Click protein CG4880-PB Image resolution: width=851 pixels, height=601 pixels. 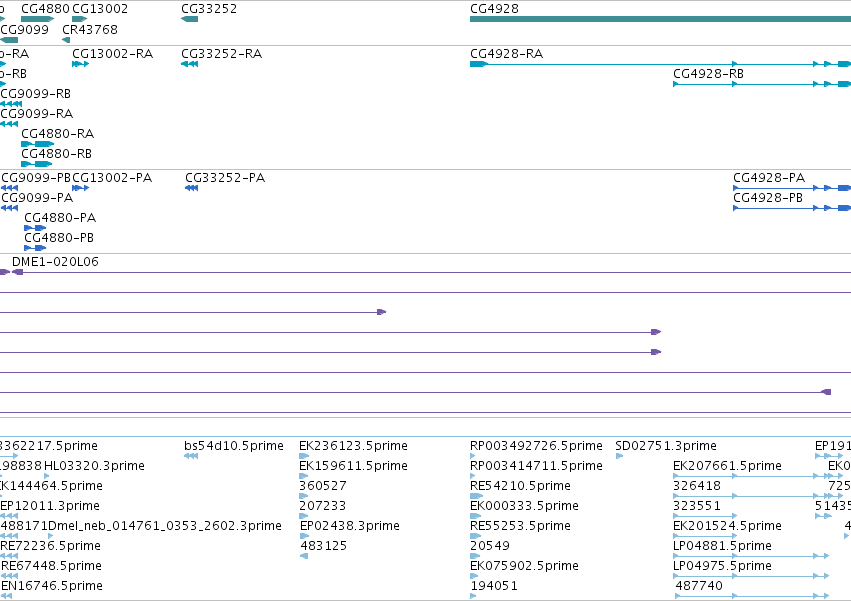(x=59, y=238)
